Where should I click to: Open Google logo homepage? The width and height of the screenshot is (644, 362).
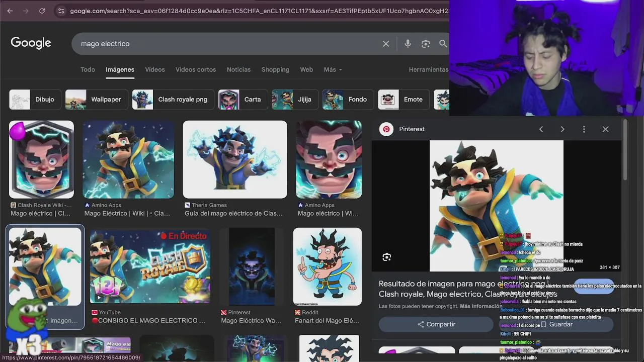pyautogui.click(x=31, y=43)
